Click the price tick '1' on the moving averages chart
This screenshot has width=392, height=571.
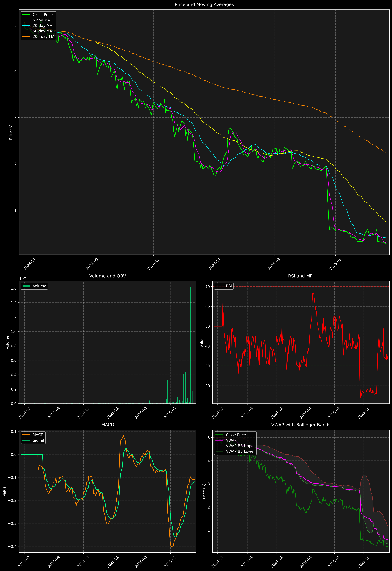point(15,210)
